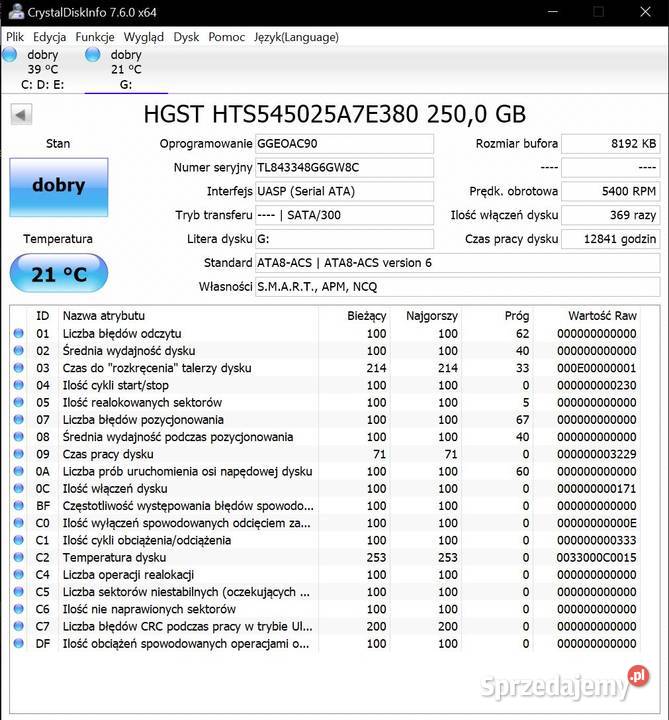Click the Oprogramowanie field GGEOAC90
Image resolution: width=669 pixels, height=720 pixels.
(x=344, y=144)
